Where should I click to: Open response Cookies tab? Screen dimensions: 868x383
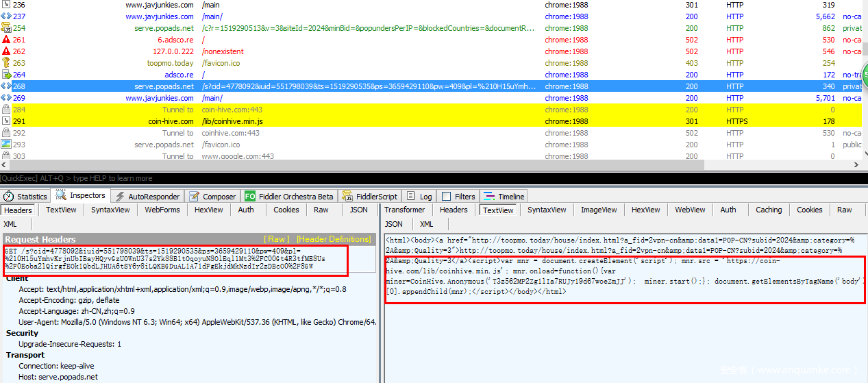point(810,210)
